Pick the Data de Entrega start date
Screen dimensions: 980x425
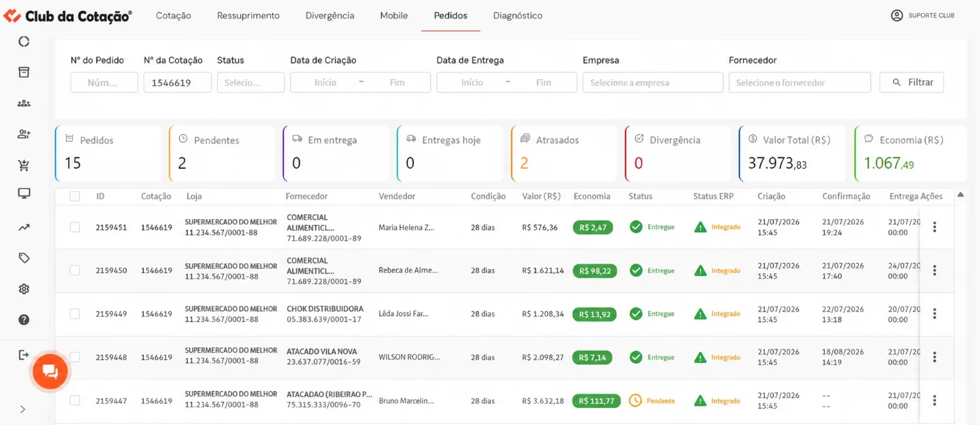(472, 82)
